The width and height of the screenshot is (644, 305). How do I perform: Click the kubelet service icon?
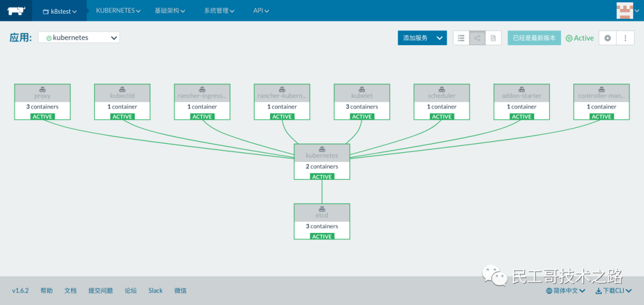(x=362, y=89)
